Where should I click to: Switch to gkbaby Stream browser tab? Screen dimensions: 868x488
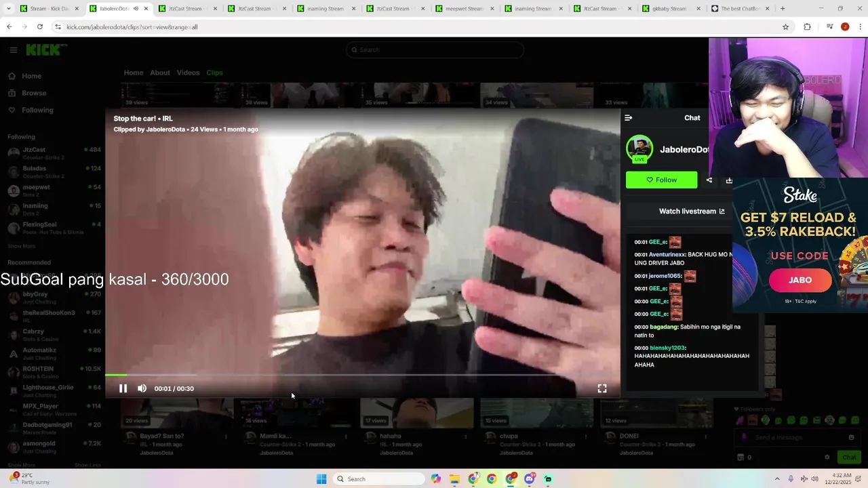(669, 9)
